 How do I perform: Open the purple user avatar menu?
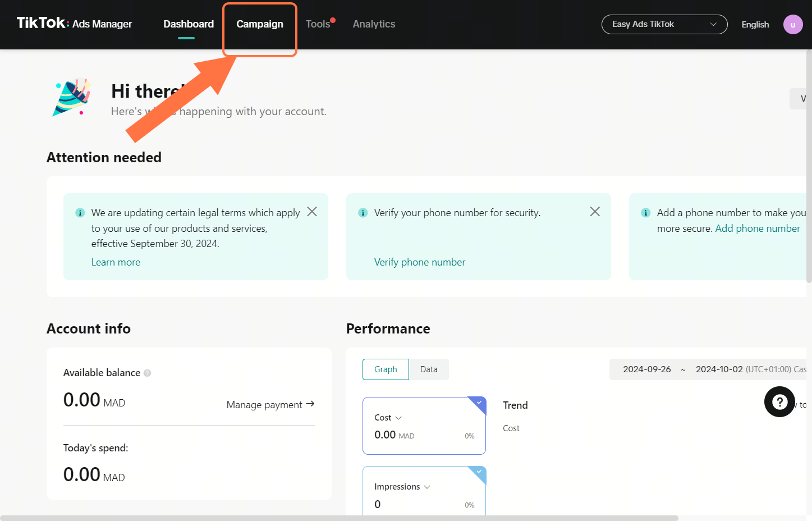tap(792, 25)
